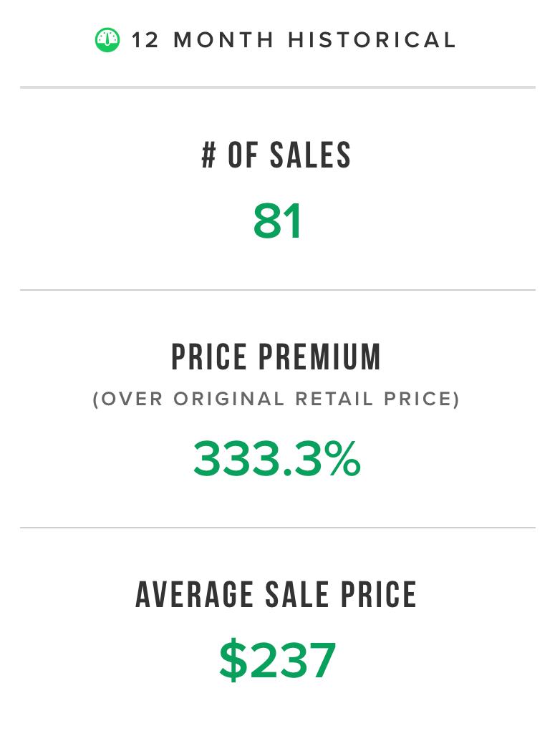
Task: Click the divider line below 333.3%
Action: pyautogui.click(x=278, y=528)
